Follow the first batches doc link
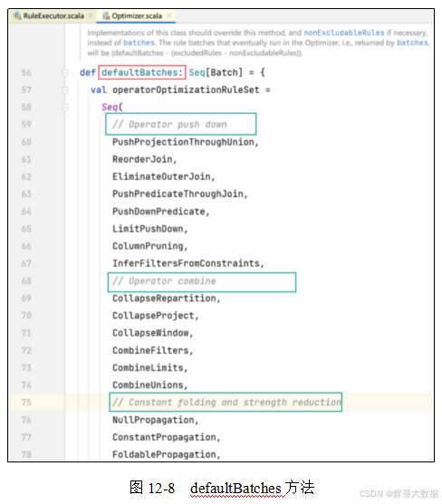The image size is (442, 504). [139, 43]
